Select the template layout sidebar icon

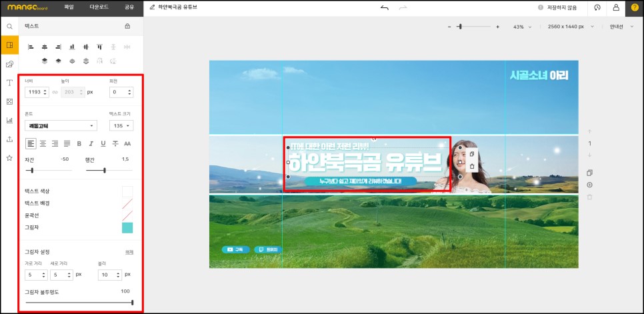coord(9,45)
